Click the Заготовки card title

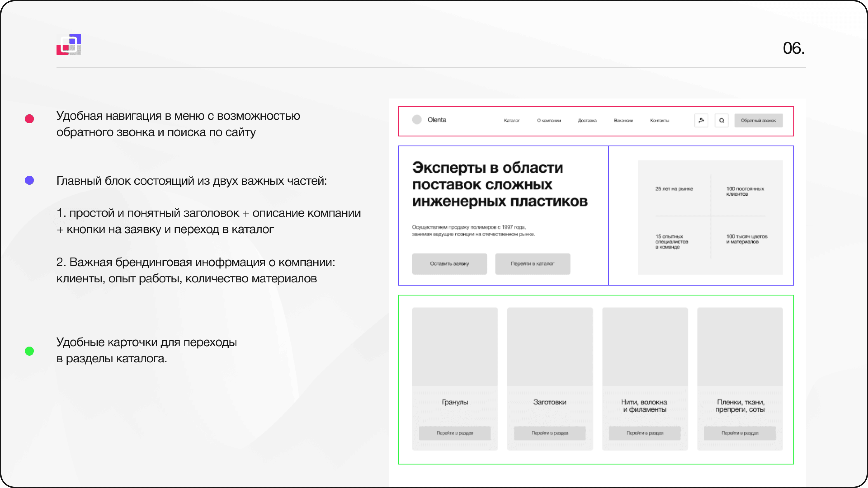[x=550, y=402]
